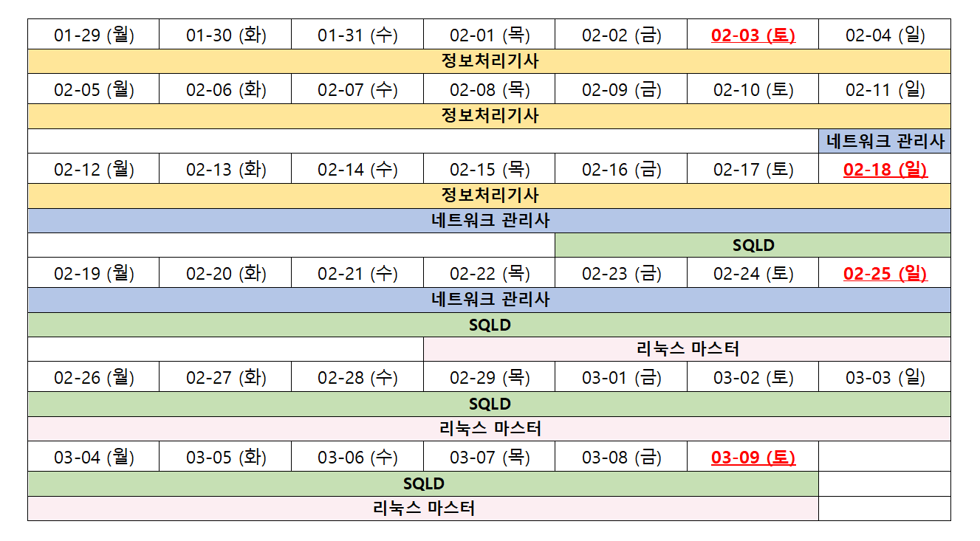Select the 리눅스 마스터 bar starting 02-22
Image resolution: width=980 pixels, height=541 pixels.
coord(687,349)
